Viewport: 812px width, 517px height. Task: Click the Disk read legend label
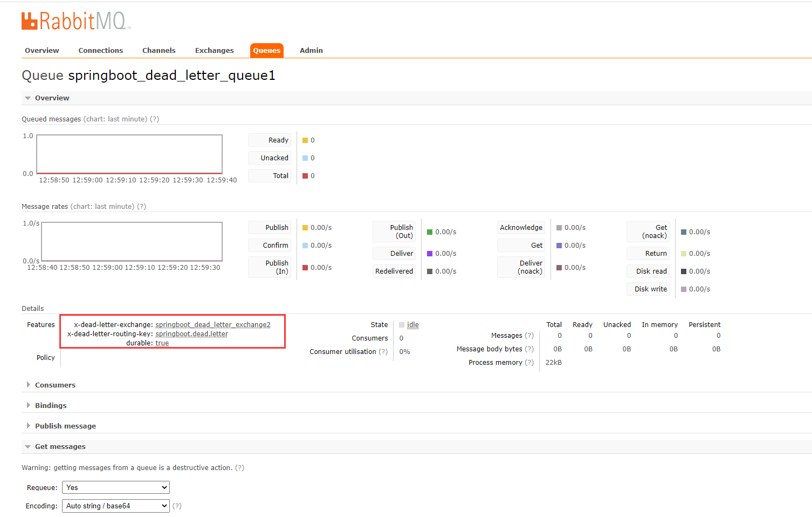648,271
